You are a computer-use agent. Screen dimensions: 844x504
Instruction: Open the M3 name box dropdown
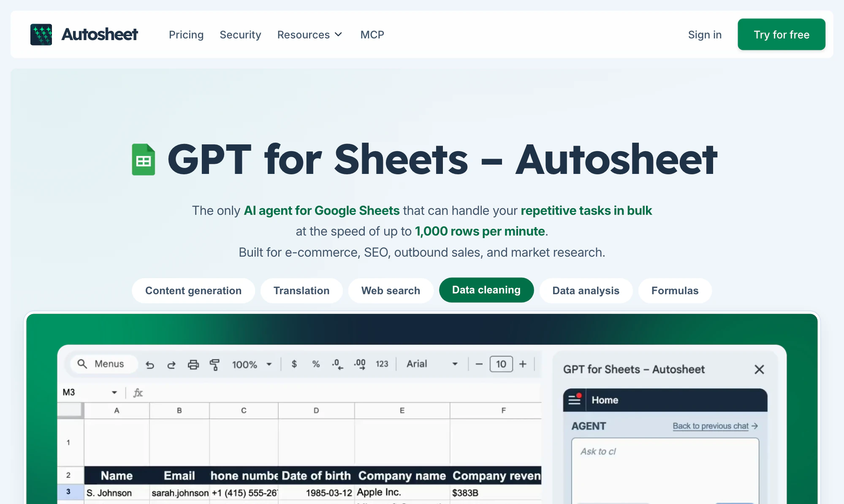click(x=114, y=393)
